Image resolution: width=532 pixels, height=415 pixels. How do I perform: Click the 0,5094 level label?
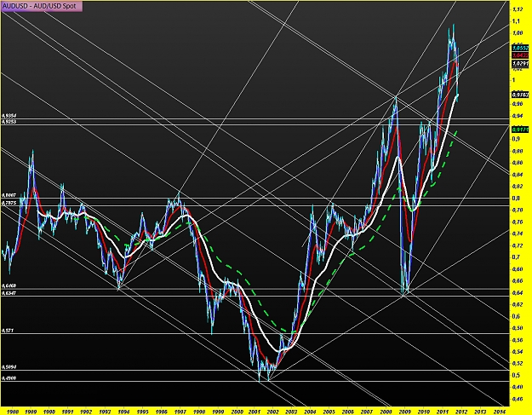9,367
